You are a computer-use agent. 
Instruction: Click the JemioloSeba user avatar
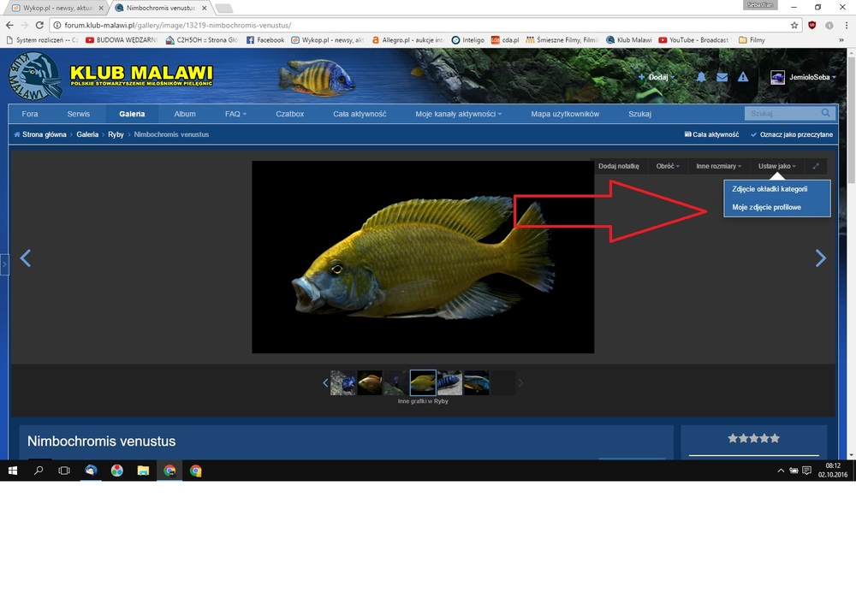tap(777, 77)
